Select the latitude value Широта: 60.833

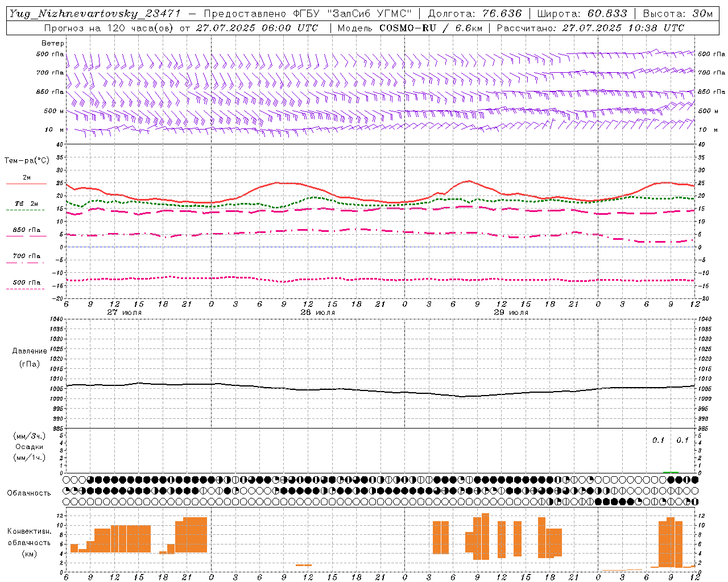pos(582,14)
